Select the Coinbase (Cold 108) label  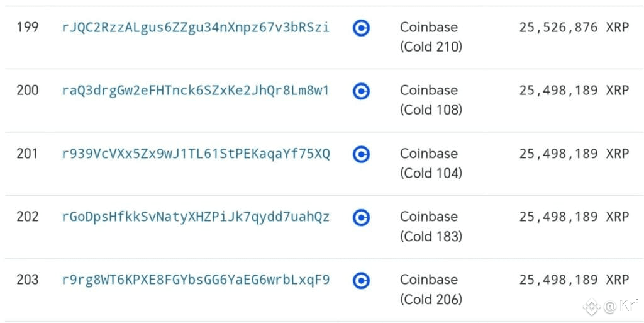point(431,100)
